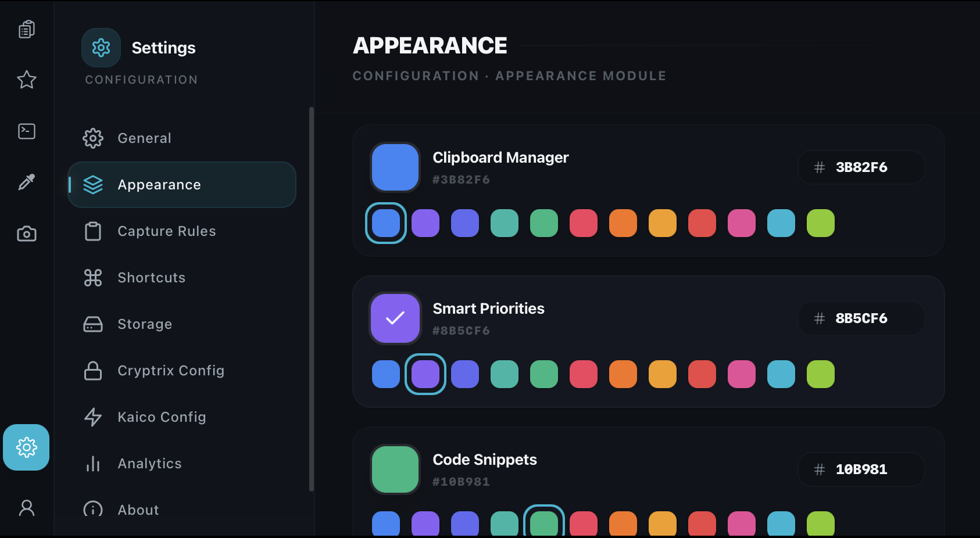Pick sky-blue swatch for Smart Priorities

pyautogui.click(x=781, y=374)
